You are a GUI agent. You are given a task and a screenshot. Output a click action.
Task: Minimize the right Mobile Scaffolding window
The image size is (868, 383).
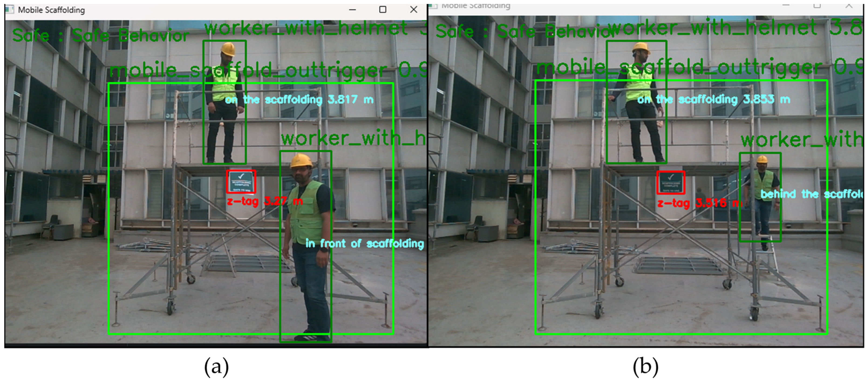786,5
